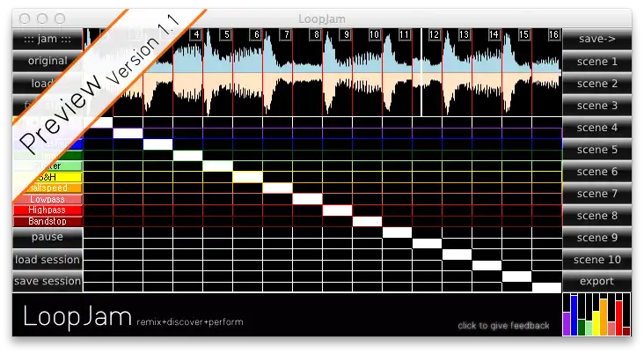644x354 pixels.
Task: Trigger scene 8
Action: coord(596,216)
